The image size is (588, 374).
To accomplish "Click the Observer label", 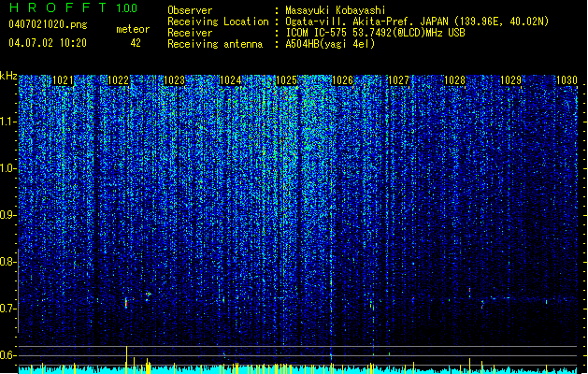I will tap(190, 10).
